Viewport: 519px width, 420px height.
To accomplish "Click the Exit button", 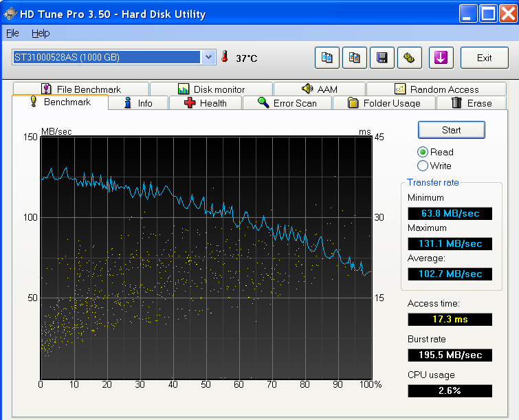I will pos(484,58).
